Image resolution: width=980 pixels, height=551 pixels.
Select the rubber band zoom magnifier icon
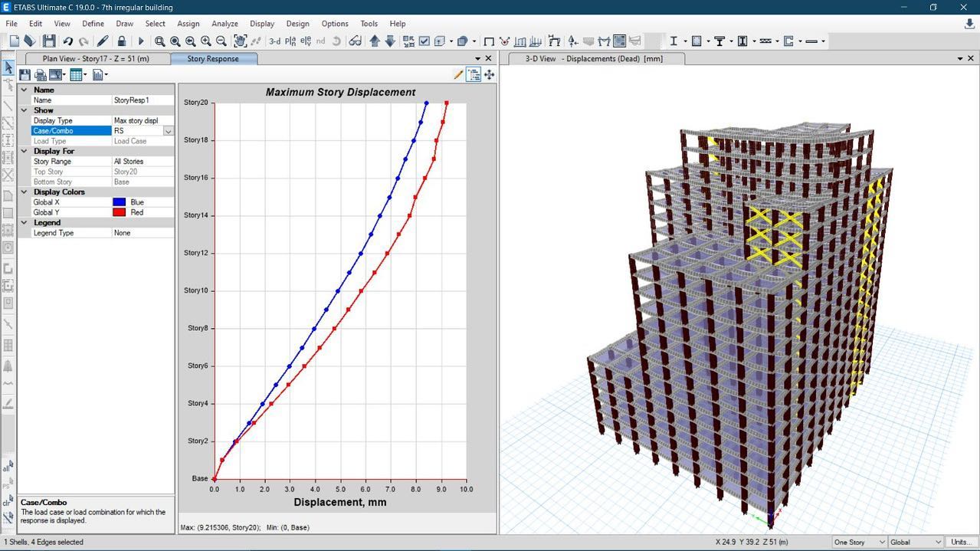click(x=159, y=41)
